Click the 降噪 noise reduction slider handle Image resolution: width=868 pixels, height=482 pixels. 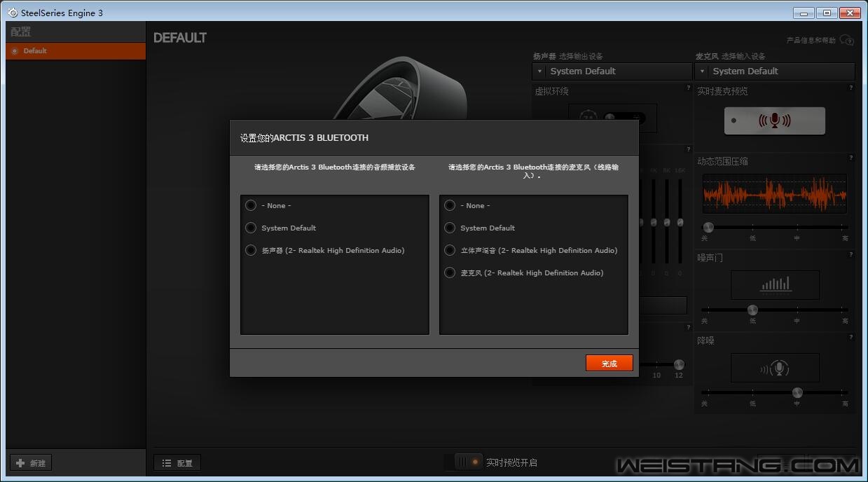click(x=797, y=392)
